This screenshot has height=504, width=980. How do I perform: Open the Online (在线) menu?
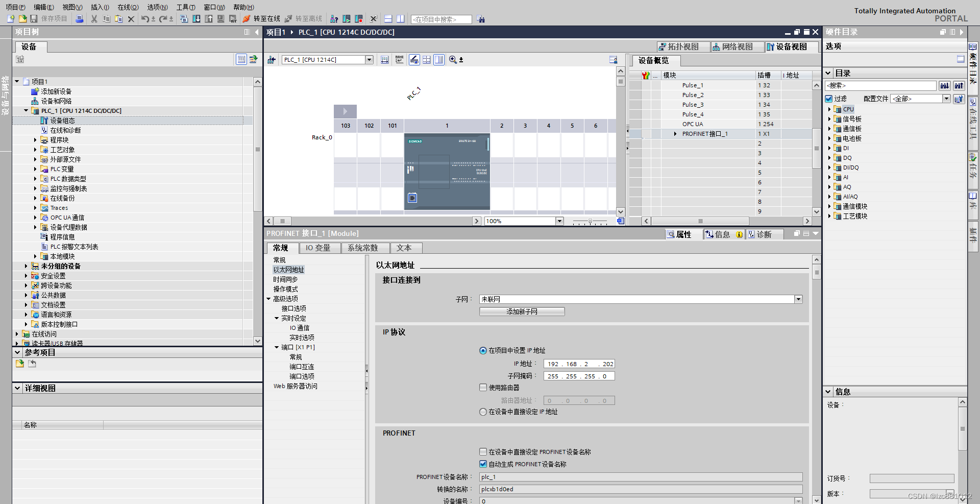tap(128, 7)
